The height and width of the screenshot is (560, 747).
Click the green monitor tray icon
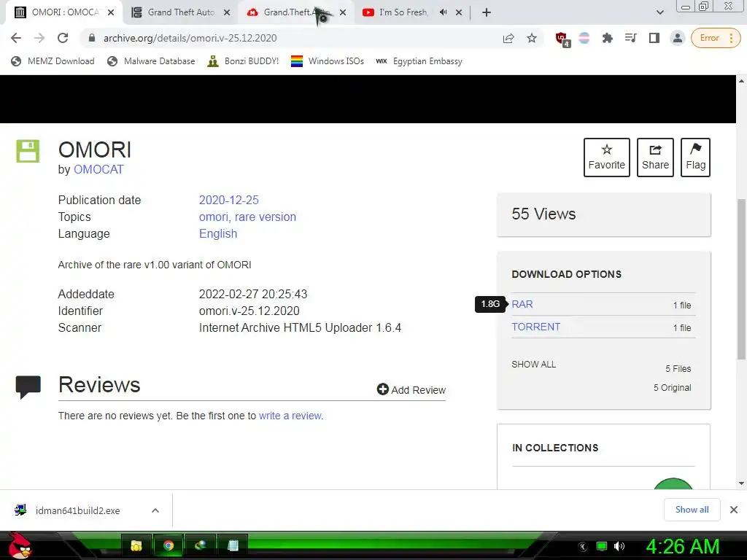pos(602,546)
